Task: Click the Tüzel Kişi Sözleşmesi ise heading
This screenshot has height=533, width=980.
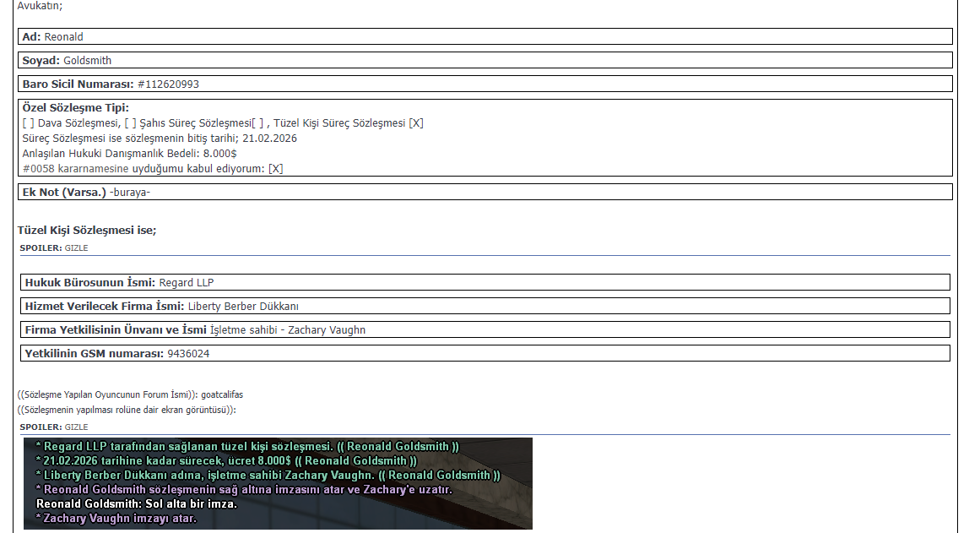Action: (87, 231)
